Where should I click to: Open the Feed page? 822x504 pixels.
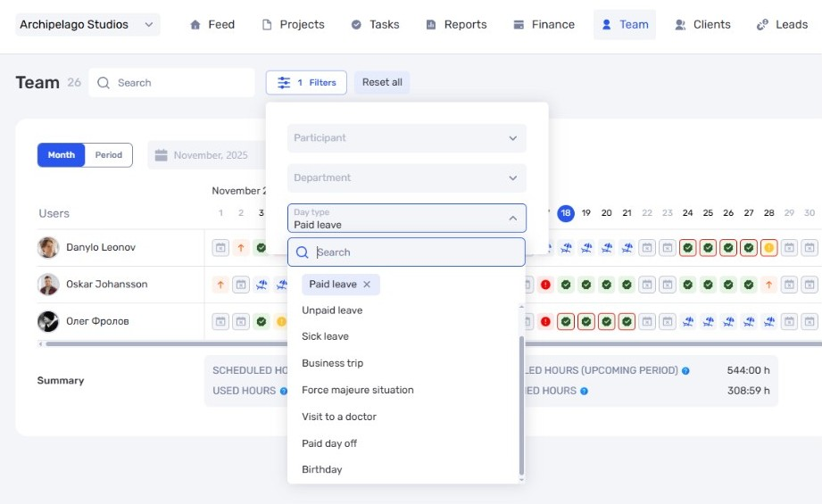click(212, 25)
